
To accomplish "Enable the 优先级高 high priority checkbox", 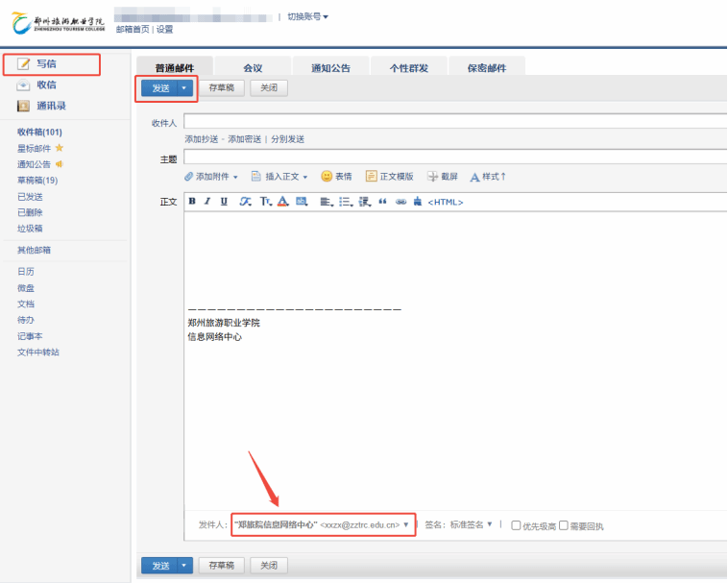I will [x=517, y=525].
